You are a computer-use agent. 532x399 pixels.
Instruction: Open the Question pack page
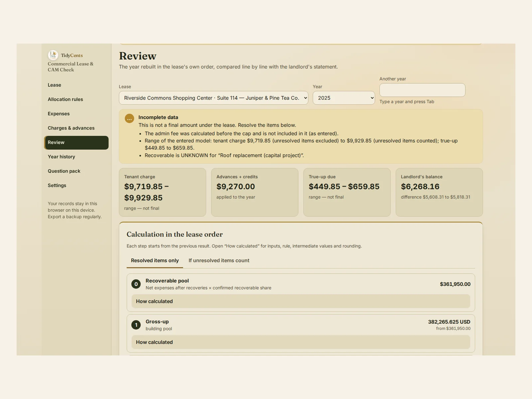(x=76, y=171)
